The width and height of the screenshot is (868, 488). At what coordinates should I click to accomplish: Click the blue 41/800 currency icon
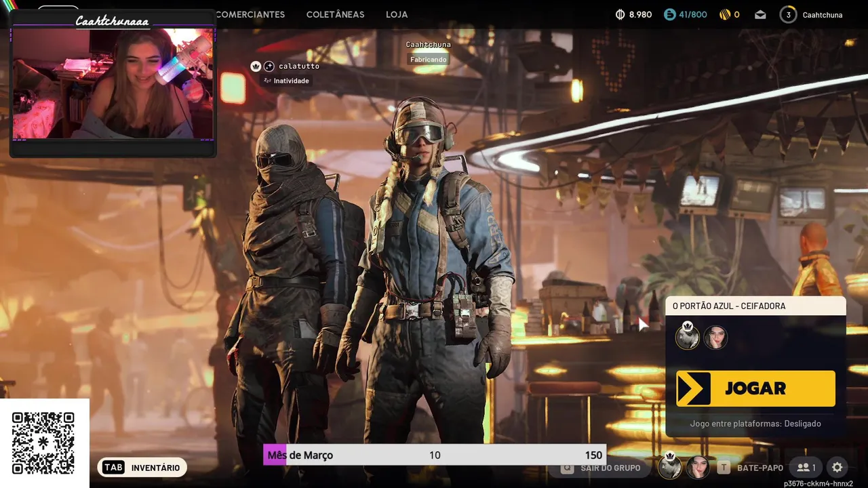pyautogui.click(x=669, y=14)
